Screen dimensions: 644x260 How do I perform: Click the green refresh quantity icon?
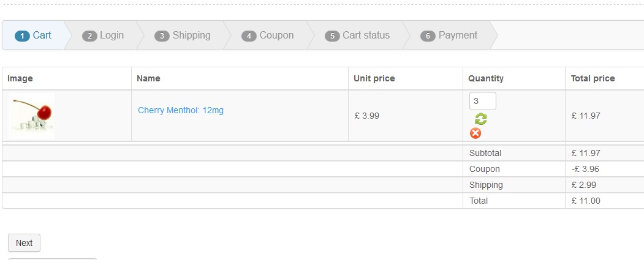click(481, 119)
